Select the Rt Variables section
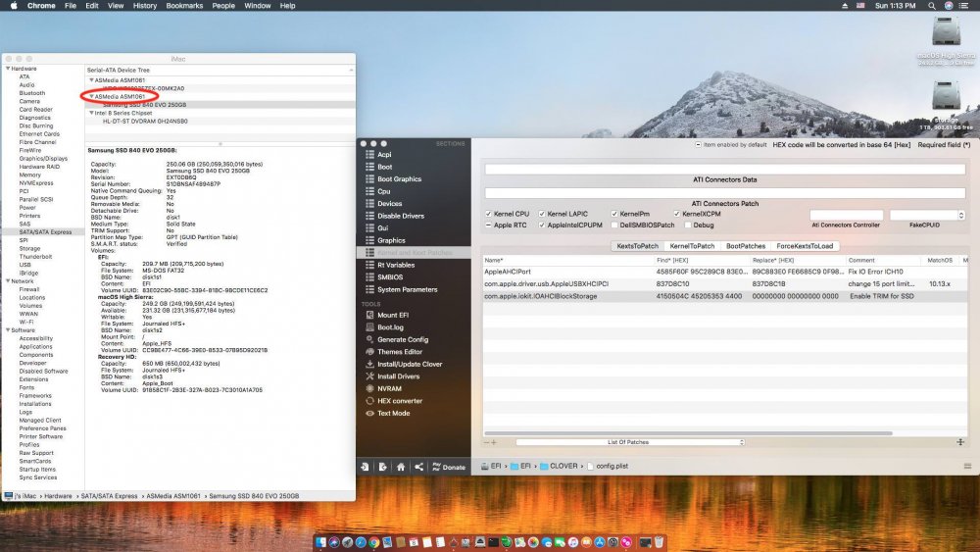The height and width of the screenshot is (552, 980). tap(396, 265)
